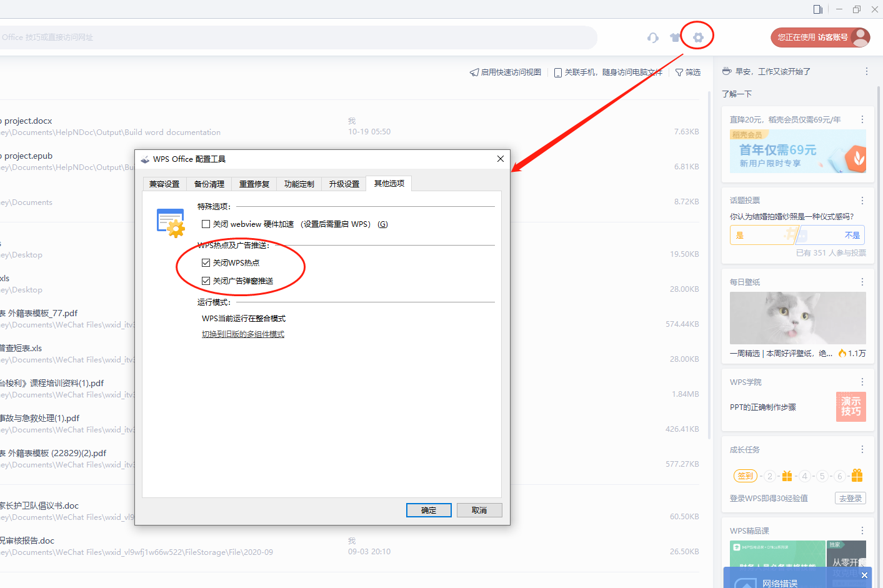Open PPT的正确制作步骤 article

tap(763, 407)
